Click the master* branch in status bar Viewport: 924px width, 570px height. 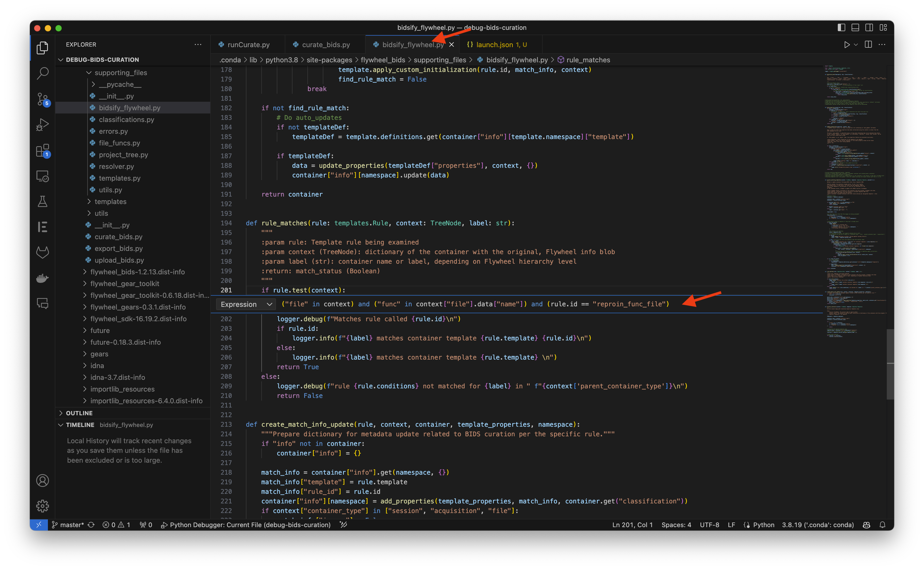click(x=67, y=525)
